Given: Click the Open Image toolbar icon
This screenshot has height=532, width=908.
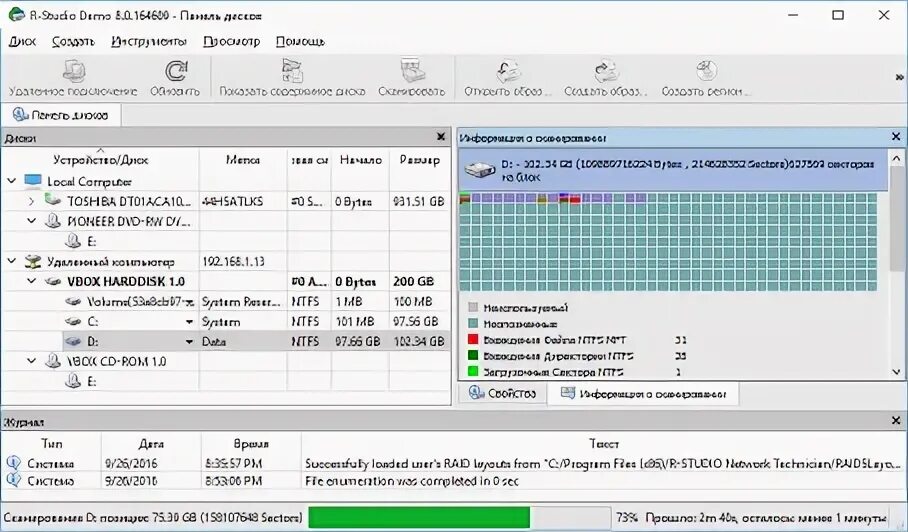Looking at the screenshot, I should pos(508,71).
